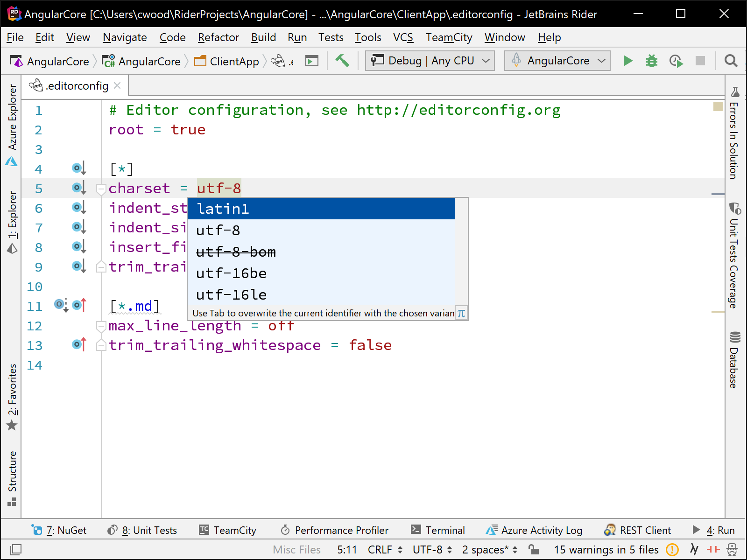
Task: Change 2 spaces indent setting
Action: (x=490, y=550)
